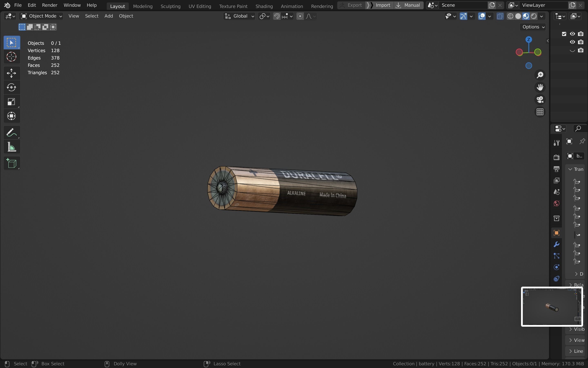Toggle snapping with the magnet icon

click(x=277, y=16)
